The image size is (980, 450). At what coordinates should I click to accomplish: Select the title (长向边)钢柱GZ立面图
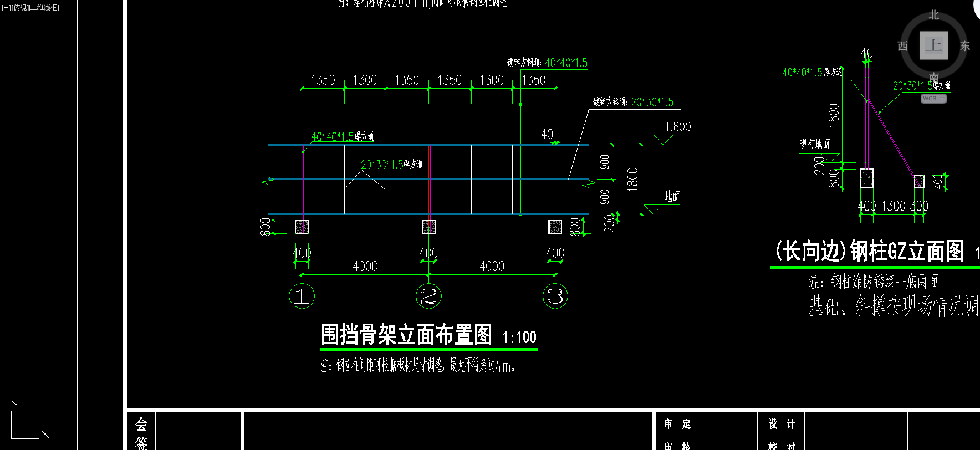[869, 251]
